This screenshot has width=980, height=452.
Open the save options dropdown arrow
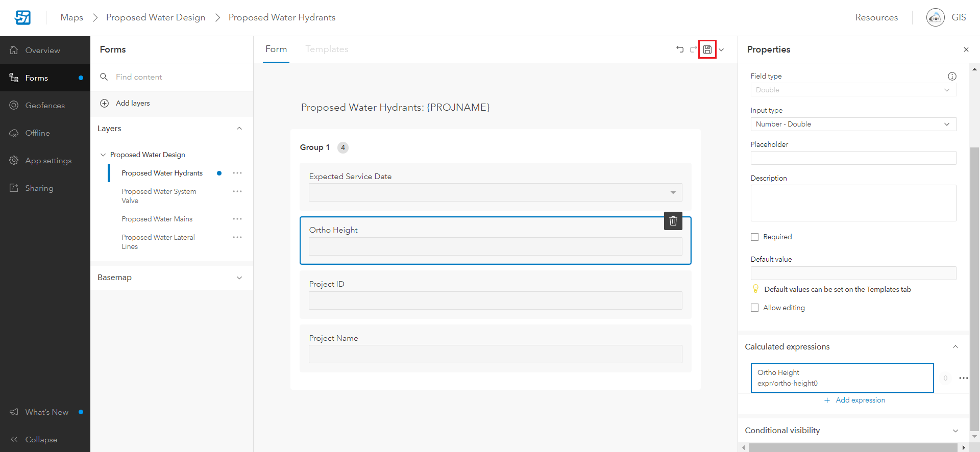click(x=721, y=50)
